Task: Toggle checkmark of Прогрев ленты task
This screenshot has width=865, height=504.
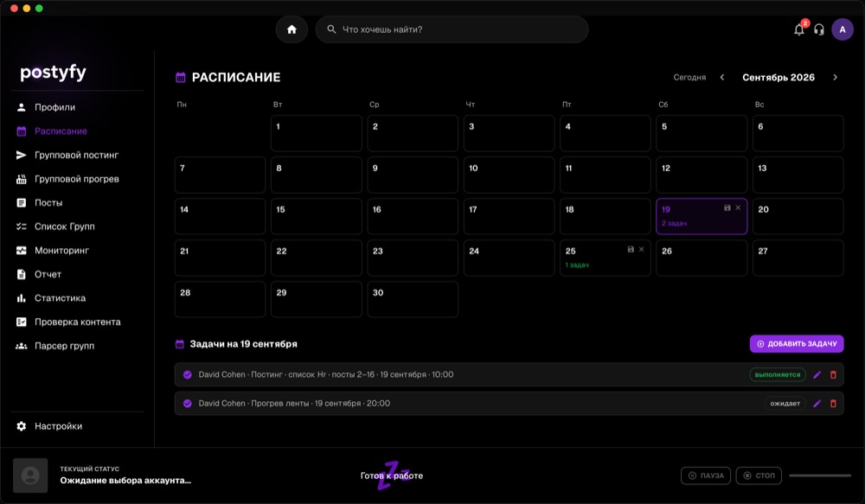Action: click(188, 404)
